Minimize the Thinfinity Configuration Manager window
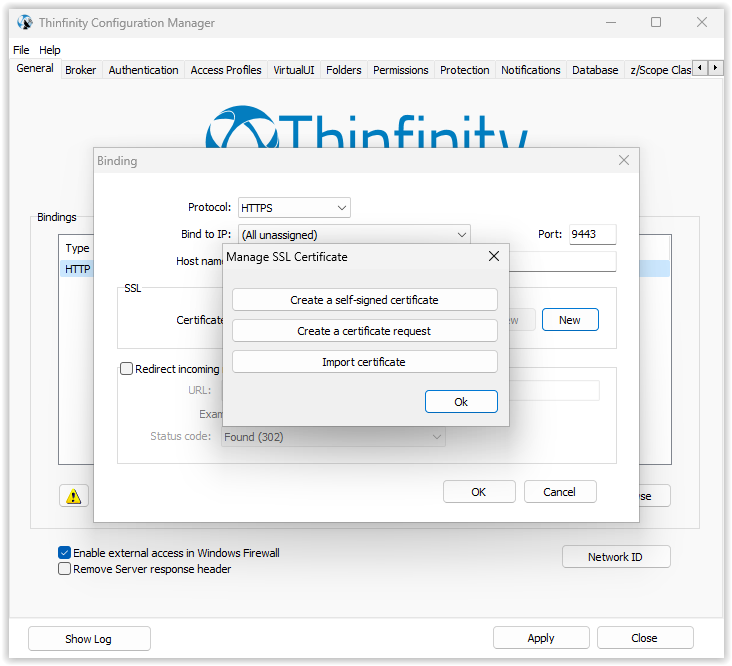 (x=611, y=22)
